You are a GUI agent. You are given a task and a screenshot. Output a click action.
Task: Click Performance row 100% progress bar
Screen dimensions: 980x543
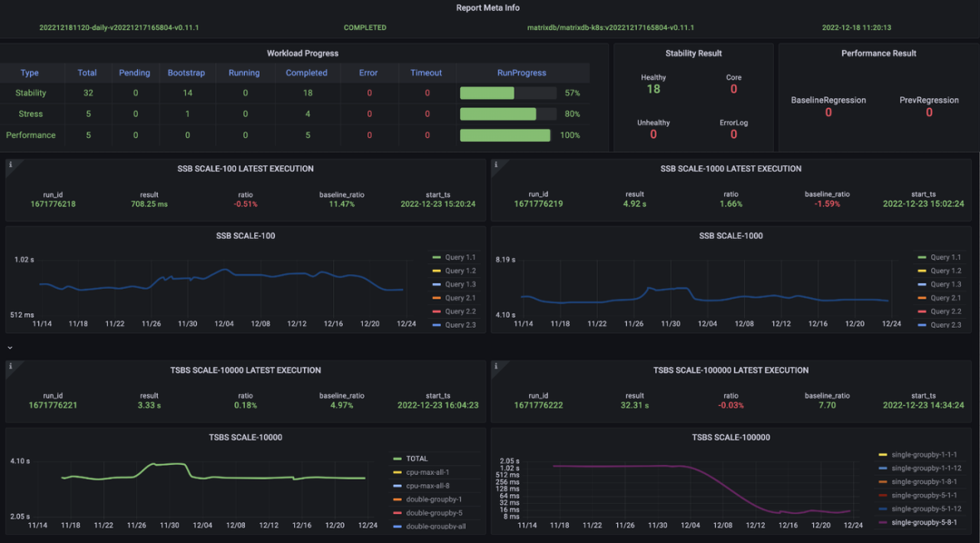(x=508, y=135)
